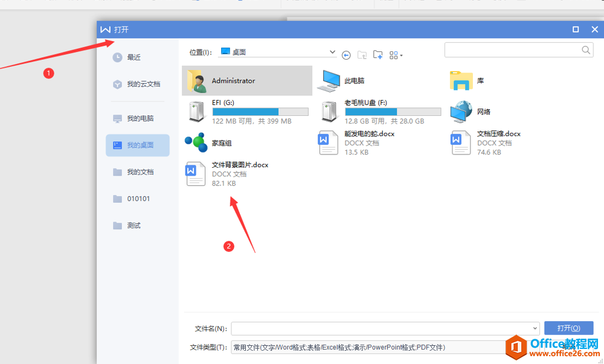604x364 pixels.
Task: Create a new folder with toolbar icon
Action: pyautogui.click(x=377, y=55)
